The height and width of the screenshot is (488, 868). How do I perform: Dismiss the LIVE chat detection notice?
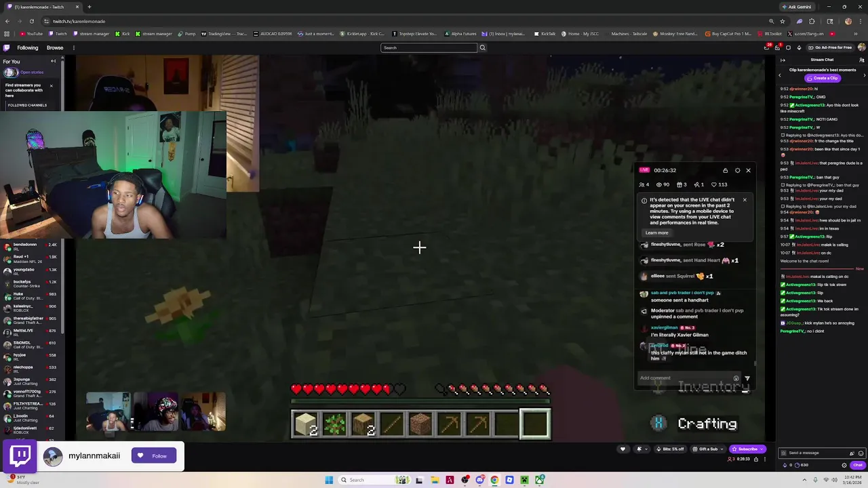745,199
